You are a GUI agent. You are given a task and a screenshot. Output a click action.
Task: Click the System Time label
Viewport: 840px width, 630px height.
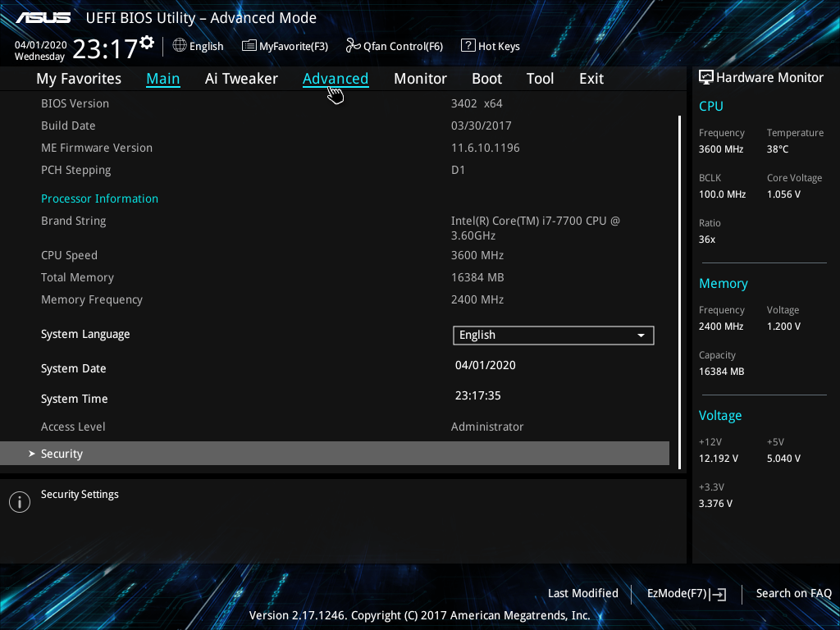[75, 399]
